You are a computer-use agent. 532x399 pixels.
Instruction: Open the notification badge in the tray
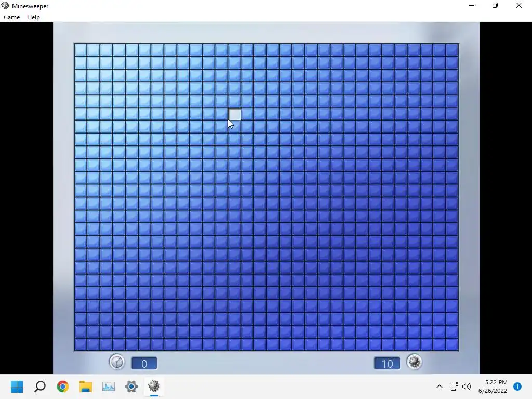517,387
